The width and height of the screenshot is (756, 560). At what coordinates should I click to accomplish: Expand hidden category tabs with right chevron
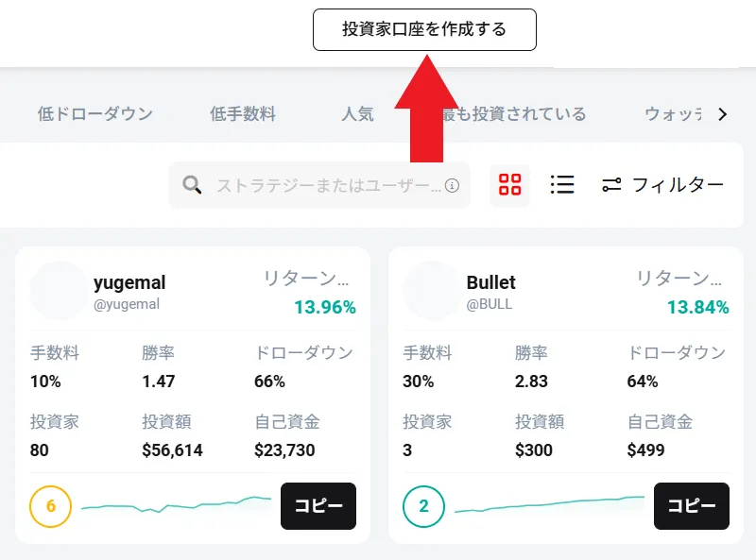click(723, 114)
